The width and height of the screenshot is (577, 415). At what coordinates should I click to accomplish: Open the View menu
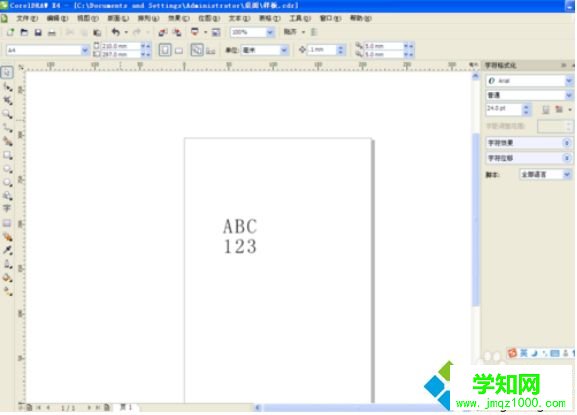point(88,18)
